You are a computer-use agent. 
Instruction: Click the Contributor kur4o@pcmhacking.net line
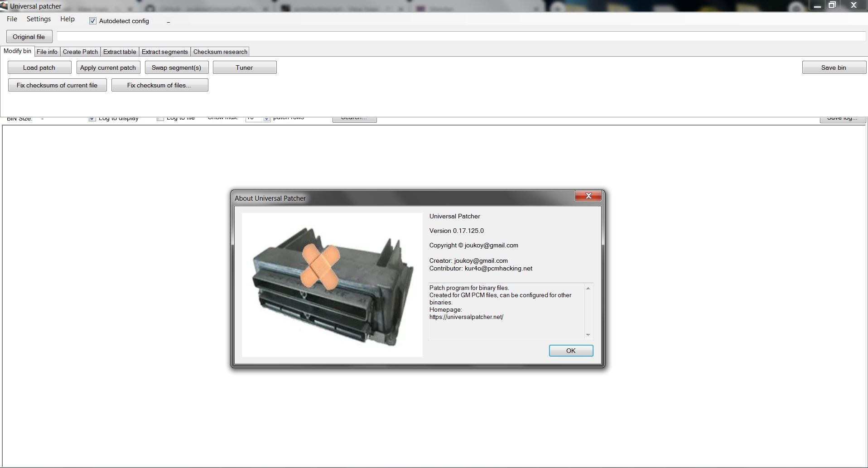coord(481,268)
